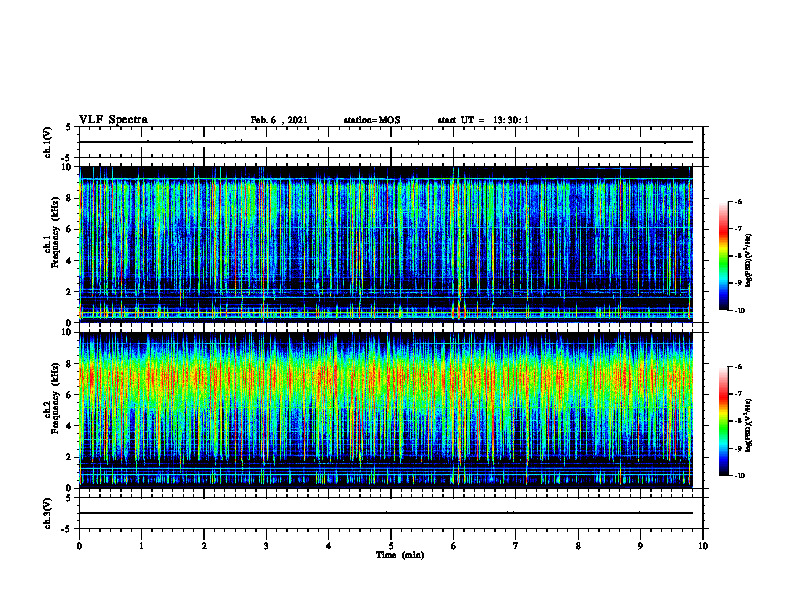Click time axis tick label "5"
Screen dimensions: 792x612
tap(391, 546)
